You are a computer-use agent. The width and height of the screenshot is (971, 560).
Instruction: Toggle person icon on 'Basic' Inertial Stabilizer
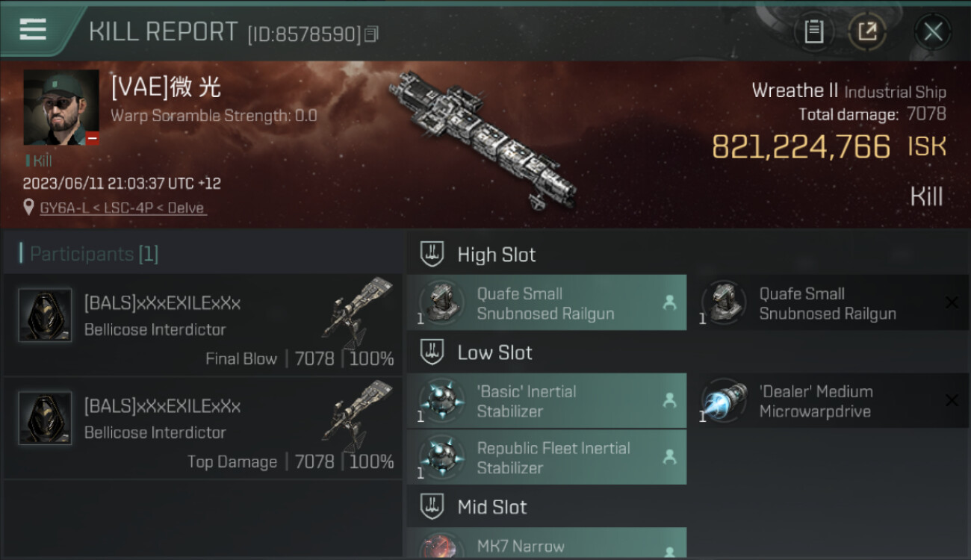pos(669,401)
